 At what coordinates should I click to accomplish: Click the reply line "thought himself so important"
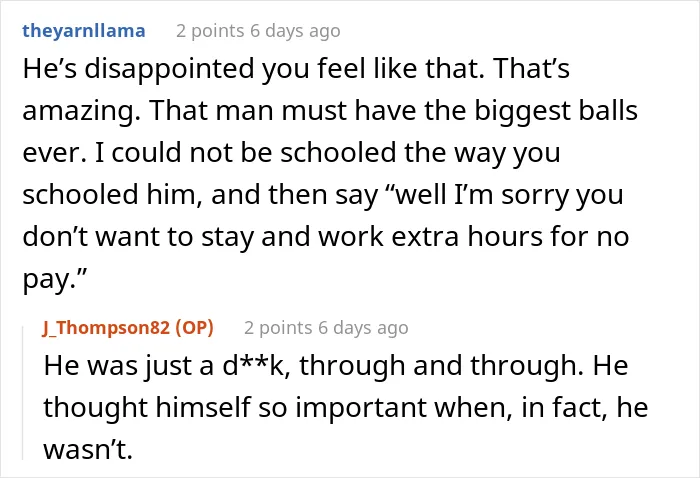[x=346, y=407]
